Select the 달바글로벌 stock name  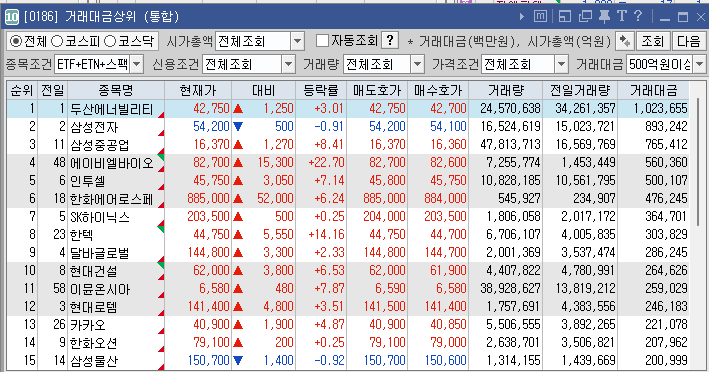tap(99, 253)
